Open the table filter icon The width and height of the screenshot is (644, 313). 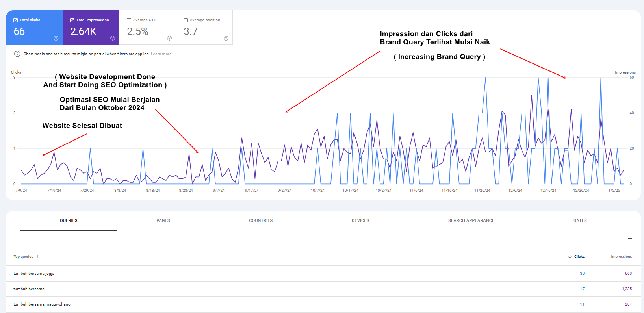coord(630,238)
